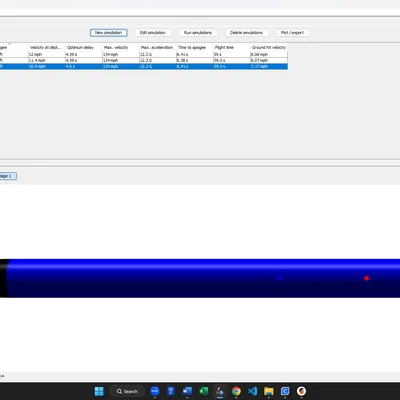The image size is (400, 400).
Task: Open Microsoft Excel from the taskbar
Action: click(204, 391)
